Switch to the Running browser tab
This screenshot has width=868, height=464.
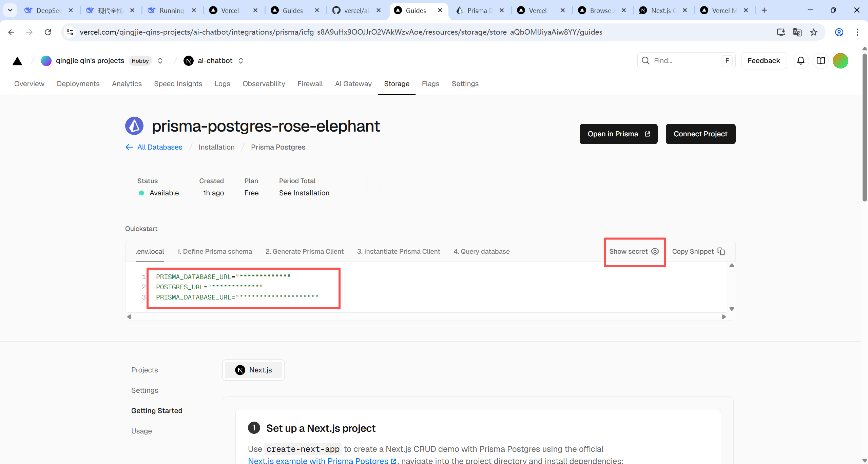point(172,11)
